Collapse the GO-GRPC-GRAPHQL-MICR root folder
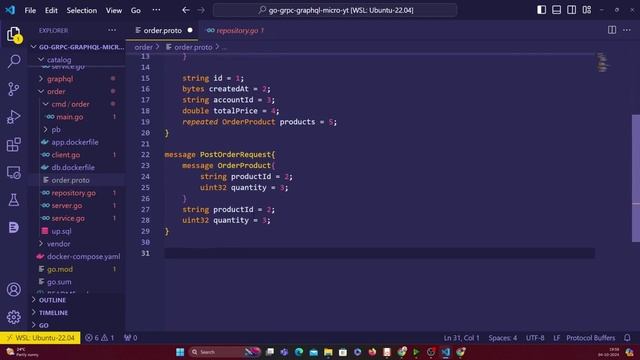Image resolution: width=640 pixels, height=360 pixels. (x=78, y=47)
